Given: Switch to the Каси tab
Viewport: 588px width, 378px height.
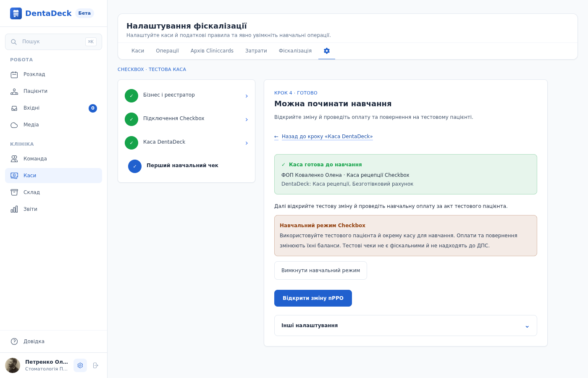Looking at the screenshot, I should pyautogui.click(x=138, y=51).
